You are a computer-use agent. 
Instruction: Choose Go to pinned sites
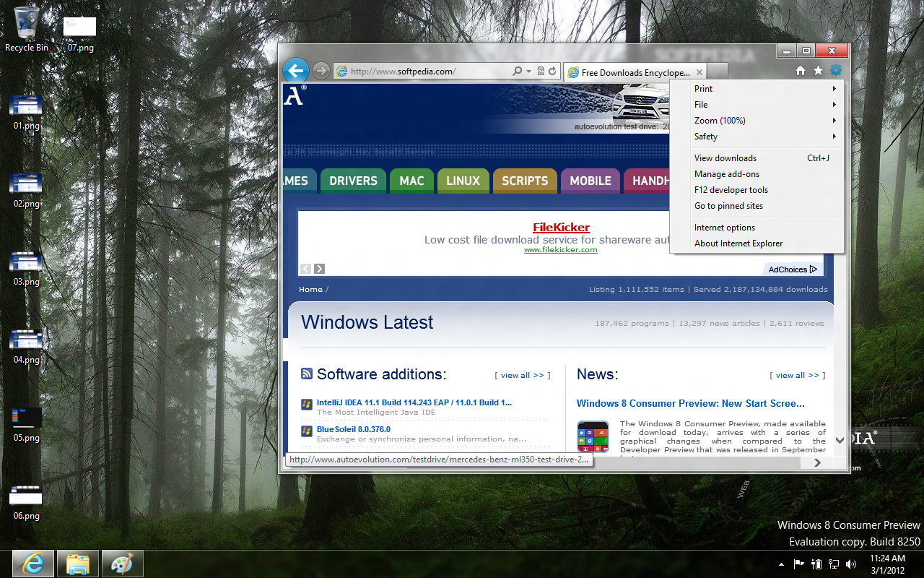tap(757, 206)
